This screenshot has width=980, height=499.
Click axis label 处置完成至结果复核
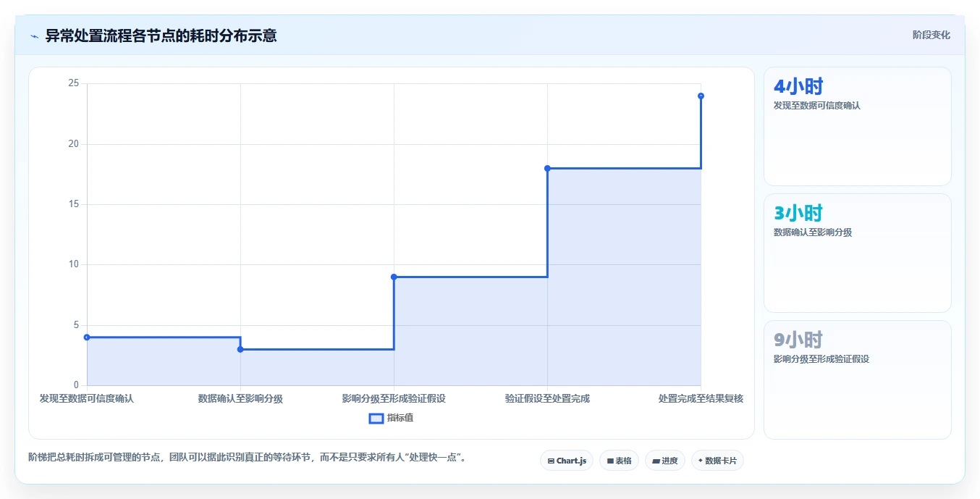click(x=701, y=398)
